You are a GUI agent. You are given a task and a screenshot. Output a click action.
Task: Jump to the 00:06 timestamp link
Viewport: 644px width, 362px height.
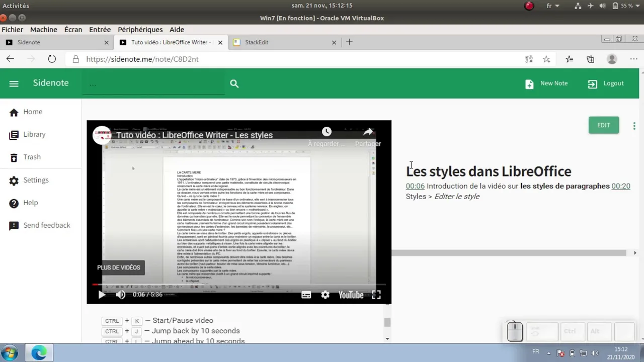point(415,186)
